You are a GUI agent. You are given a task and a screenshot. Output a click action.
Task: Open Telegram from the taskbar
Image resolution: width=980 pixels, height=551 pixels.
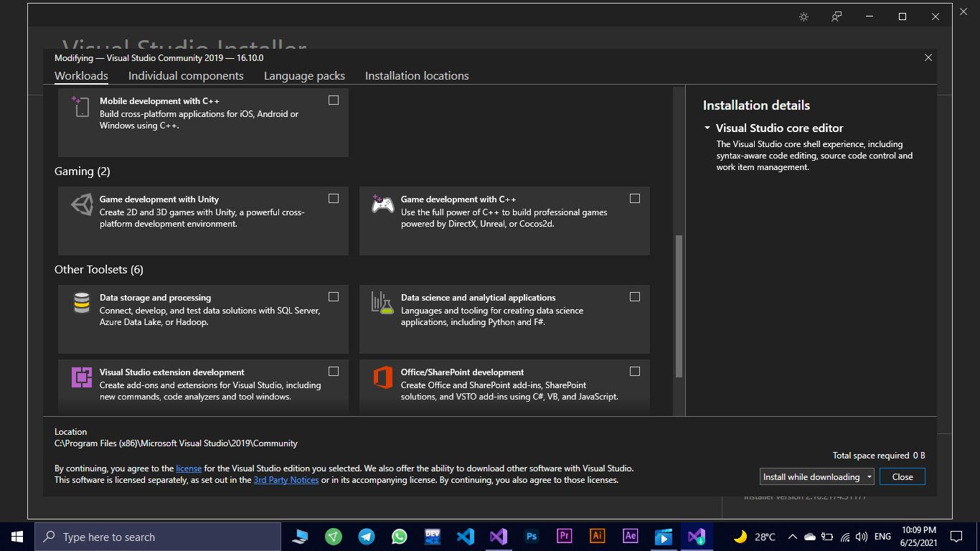[x=367, y=537]
